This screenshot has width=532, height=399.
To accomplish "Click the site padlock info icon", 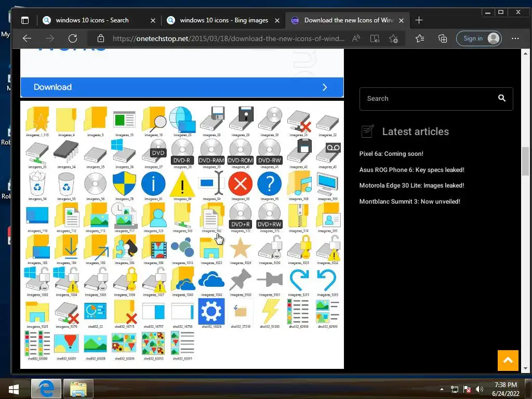I will (101, 38).
